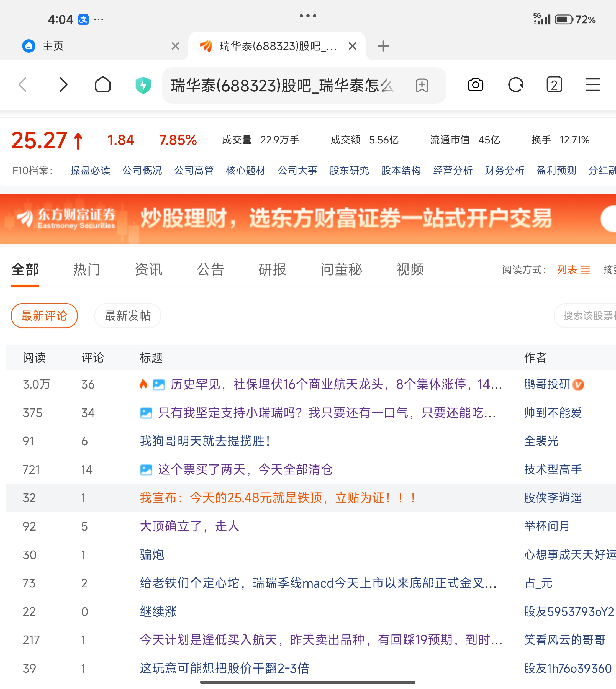Screen dimensions: 616x689
Task: Open a new tab with plus
Action: pyautogui.click(x=383, y=46)
